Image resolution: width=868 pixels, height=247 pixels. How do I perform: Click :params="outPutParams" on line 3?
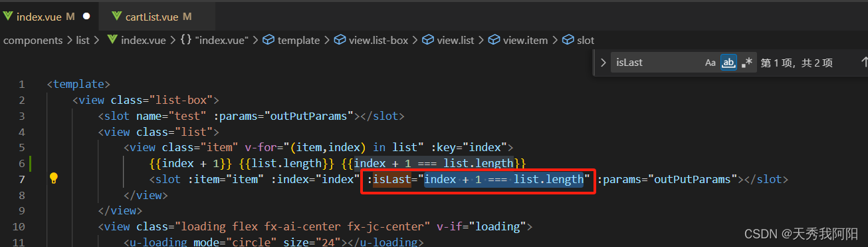point(284,116)
